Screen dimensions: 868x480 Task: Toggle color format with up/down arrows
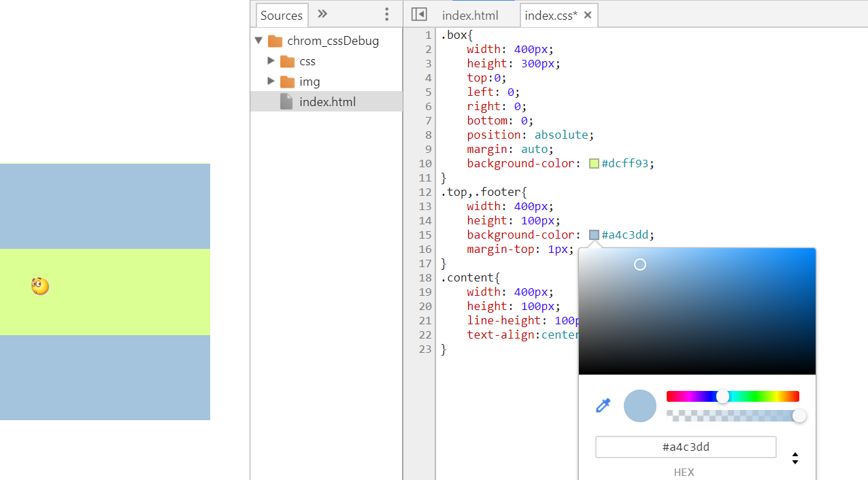pyautogui.click(x=795, y=458)
